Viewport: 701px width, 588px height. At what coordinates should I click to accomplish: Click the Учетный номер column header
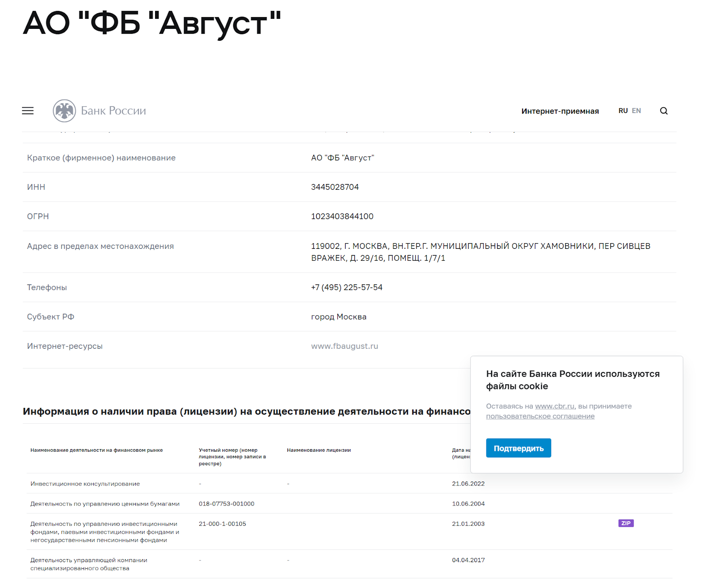[x=232, y=457]
